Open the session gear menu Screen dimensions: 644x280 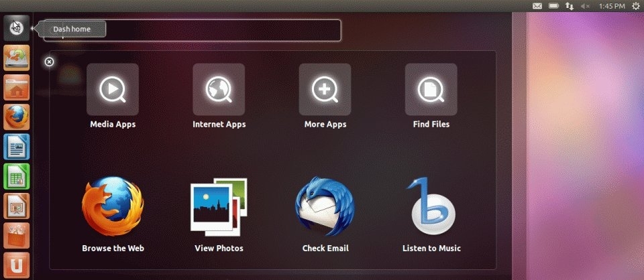point(635,6)
